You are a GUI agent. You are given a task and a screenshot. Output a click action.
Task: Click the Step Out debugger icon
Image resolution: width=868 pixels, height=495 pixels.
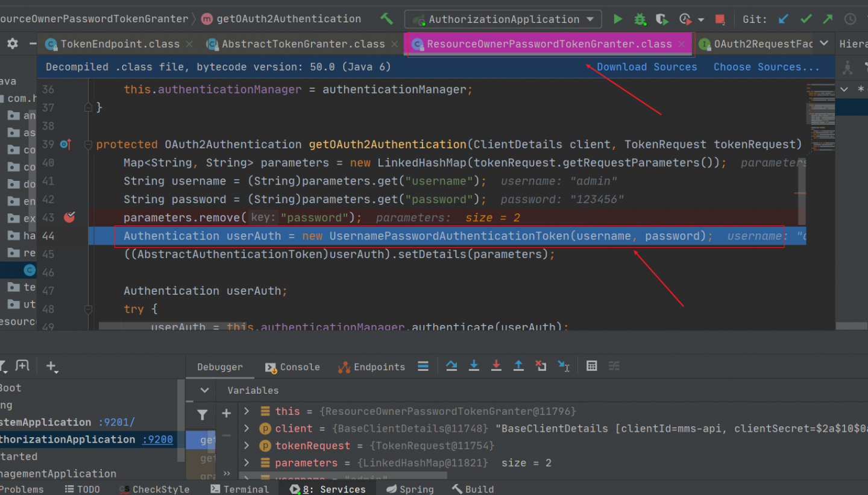[x=518, y=366]
